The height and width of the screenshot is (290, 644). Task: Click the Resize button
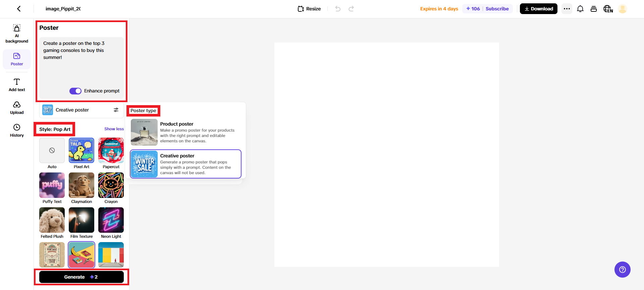click(309, 9)
